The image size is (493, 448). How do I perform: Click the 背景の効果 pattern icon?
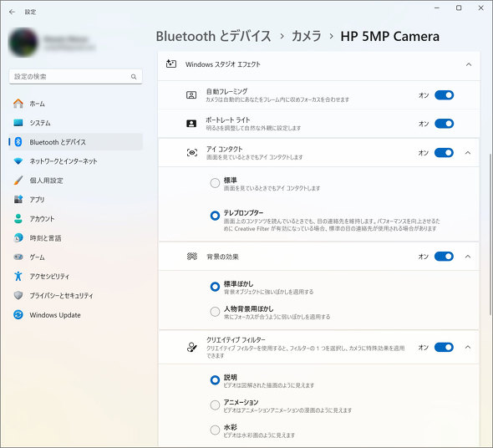point(192,257)
